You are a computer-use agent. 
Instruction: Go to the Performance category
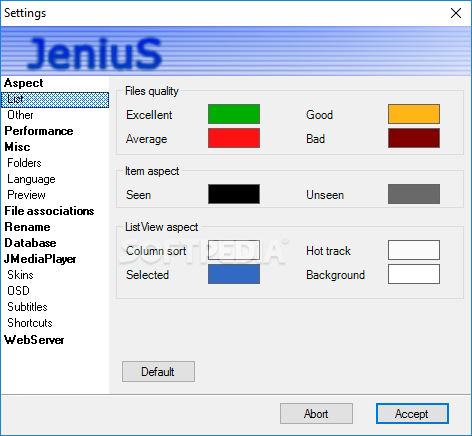(x=39, y=131)
